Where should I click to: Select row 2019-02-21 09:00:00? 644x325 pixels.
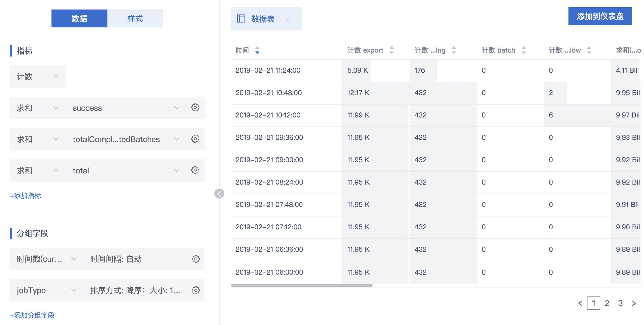[436, 160]
